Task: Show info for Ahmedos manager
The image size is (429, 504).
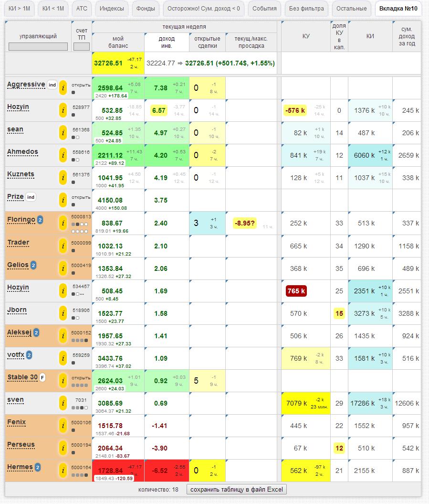Action: (63, 155)
